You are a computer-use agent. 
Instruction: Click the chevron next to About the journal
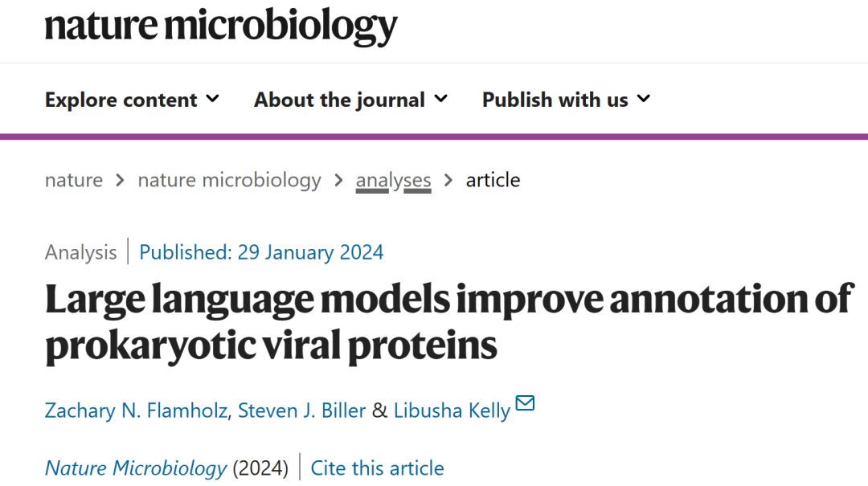click(441, 99)
